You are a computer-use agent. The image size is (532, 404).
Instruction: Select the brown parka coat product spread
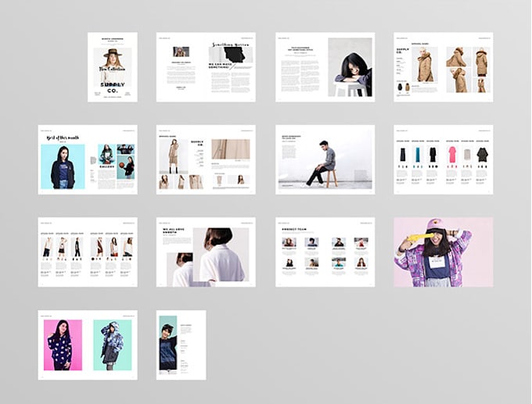444,67
